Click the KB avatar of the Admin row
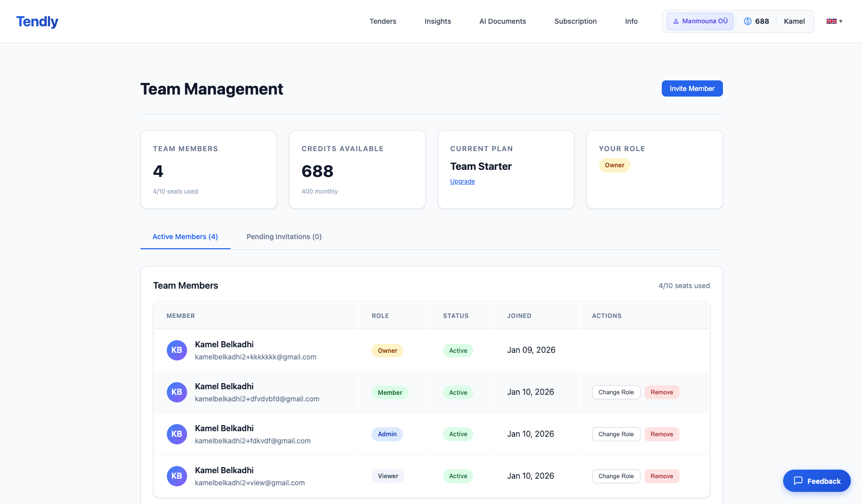This screenshot has height=504, width=863. [x=176, y=434]
